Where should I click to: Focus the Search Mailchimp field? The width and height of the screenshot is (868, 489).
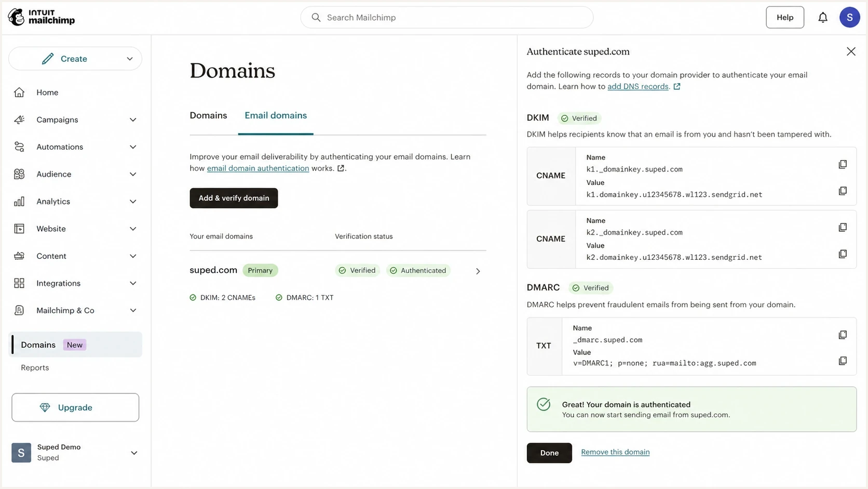point(447,18)
